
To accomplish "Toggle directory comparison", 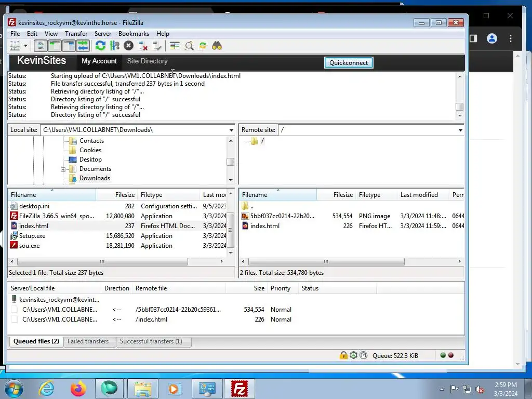I will coord(189,46).
